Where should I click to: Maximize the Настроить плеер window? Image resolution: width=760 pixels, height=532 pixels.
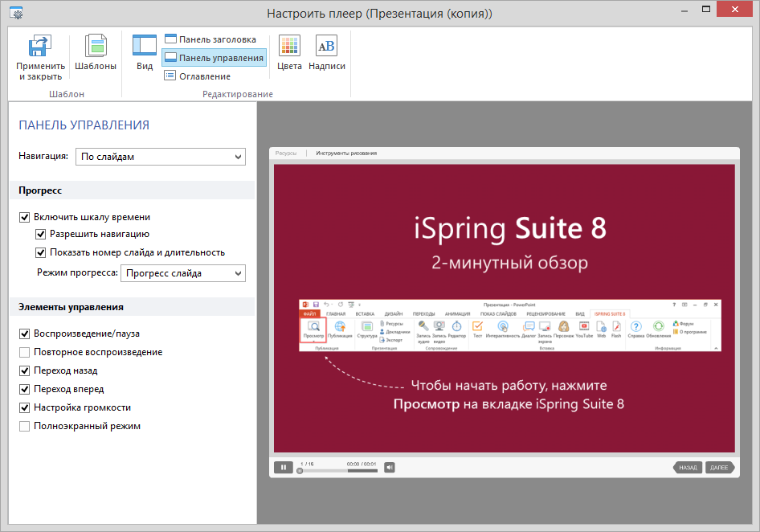pyautogui.click(x=706, y=9)
